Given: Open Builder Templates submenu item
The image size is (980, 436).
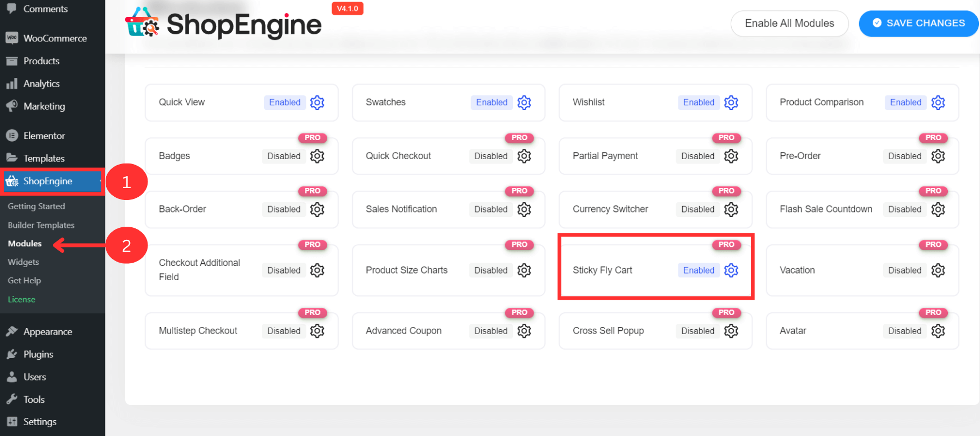Looking at the screenshot, I should point(41,225).
